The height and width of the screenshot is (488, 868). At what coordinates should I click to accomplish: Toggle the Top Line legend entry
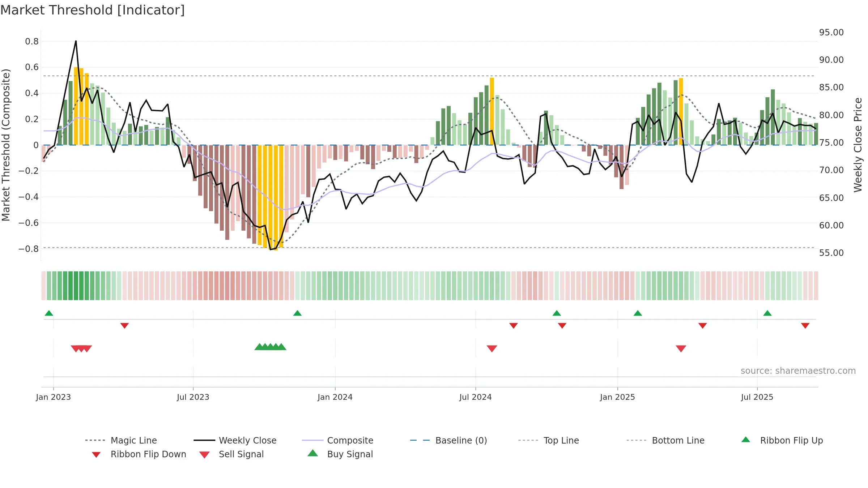pos(548,440)
